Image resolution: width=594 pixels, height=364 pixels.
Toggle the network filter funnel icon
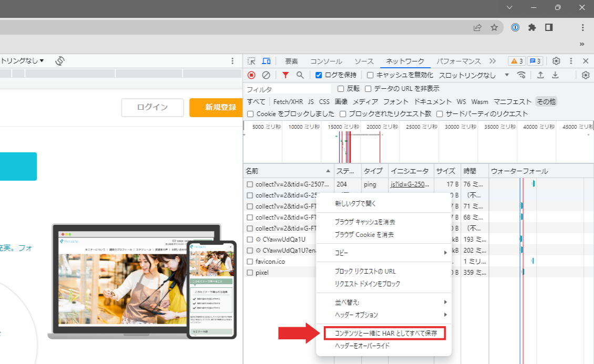coord(285,75)
